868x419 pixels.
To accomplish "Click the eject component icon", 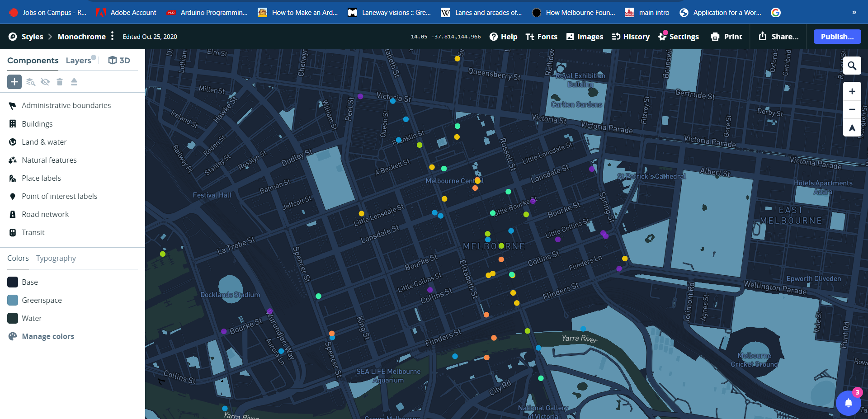I will pyautogui.click(x=74, y=82).
